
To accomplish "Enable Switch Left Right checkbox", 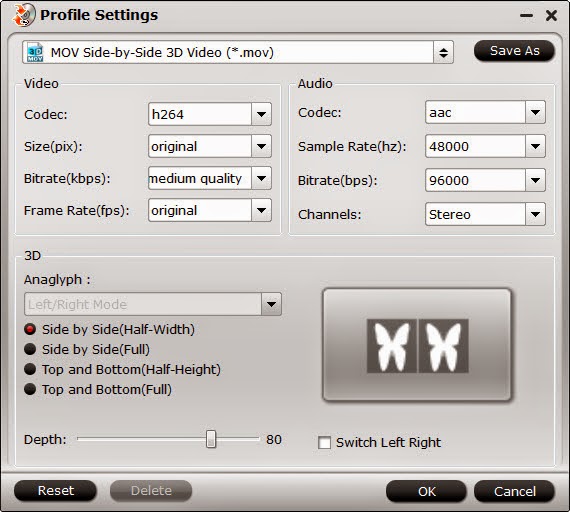I will pyautogui.click(x=324, y=443).
